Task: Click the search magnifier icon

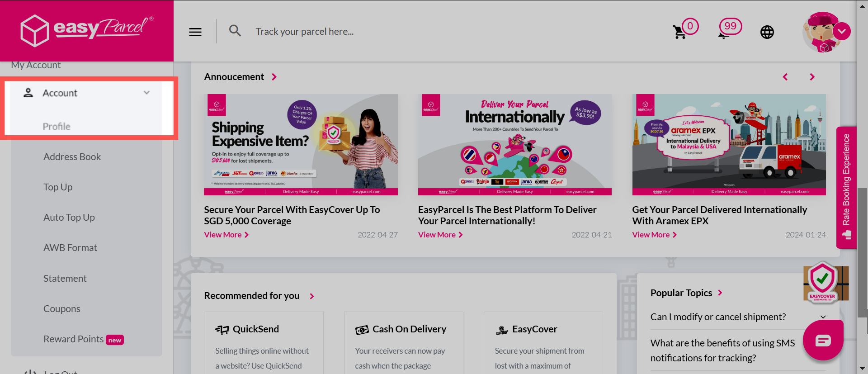Action: point(235,31)
